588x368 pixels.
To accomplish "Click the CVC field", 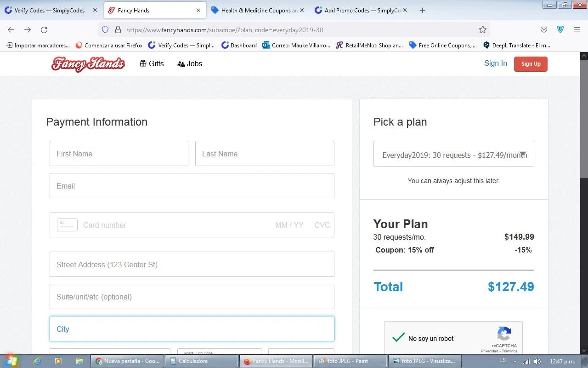I will click(322, 225).
